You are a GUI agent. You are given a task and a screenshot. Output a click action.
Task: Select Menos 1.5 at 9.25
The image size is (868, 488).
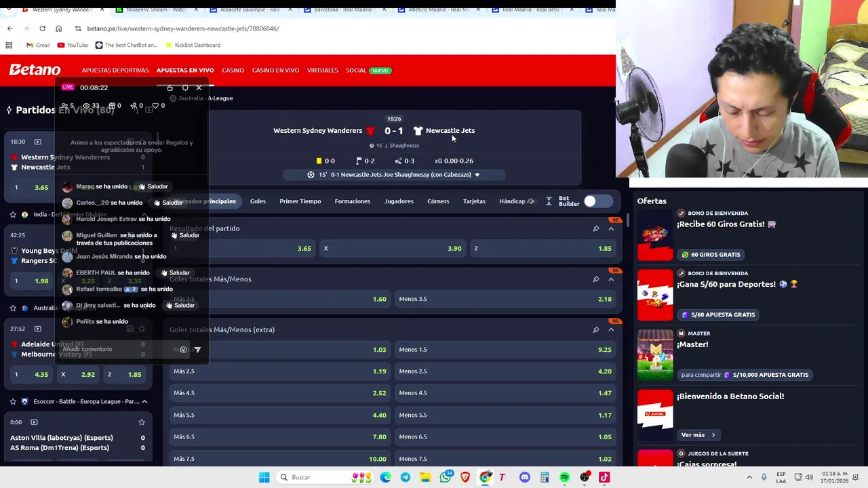point(505,350)
